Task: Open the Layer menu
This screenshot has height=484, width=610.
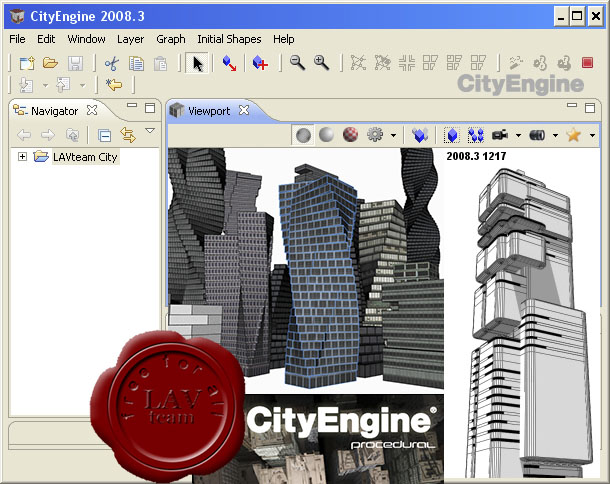Action: point(131,39)
